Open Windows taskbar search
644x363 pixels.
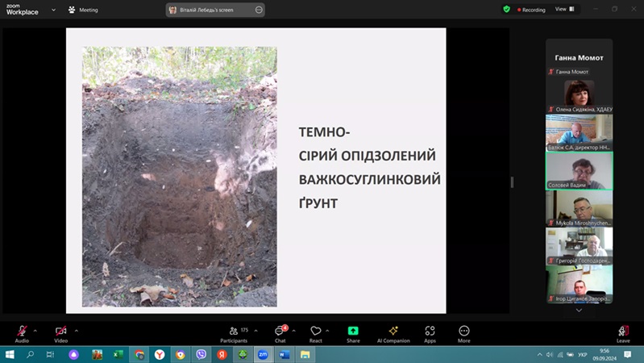click(30, 354)
